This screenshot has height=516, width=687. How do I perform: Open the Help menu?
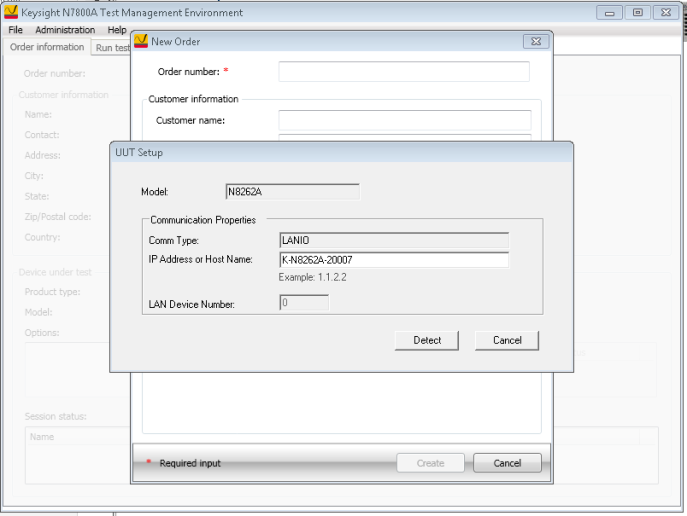tap(117, 30)
